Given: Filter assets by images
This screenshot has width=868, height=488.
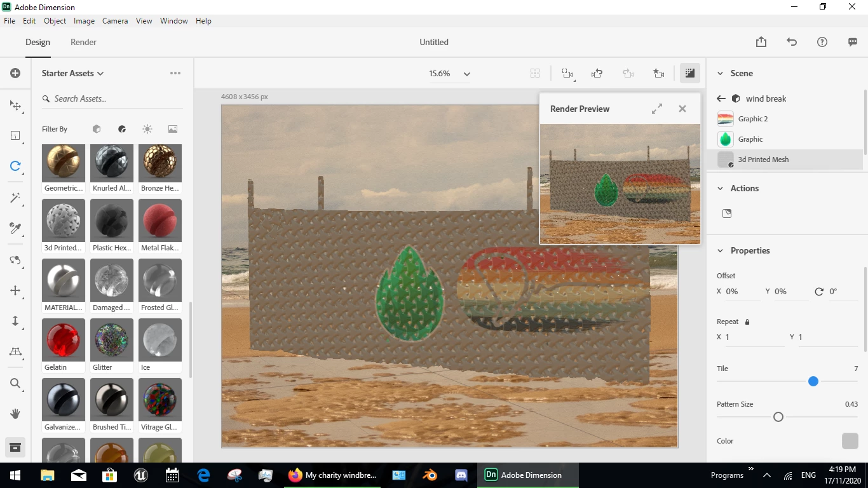Looking at the screenshot, I should pyautogui.click(x=173, y=129).
